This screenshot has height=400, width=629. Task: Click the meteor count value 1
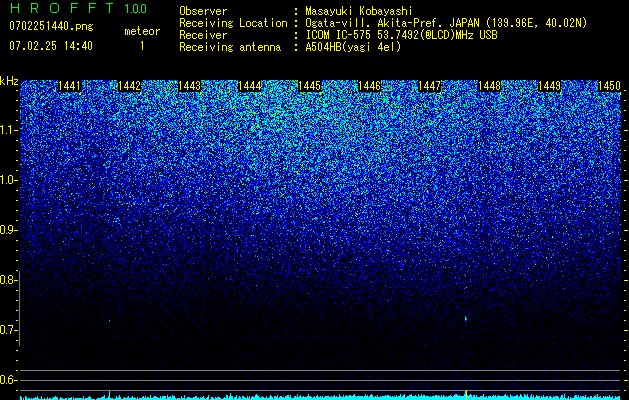point(142,46)
